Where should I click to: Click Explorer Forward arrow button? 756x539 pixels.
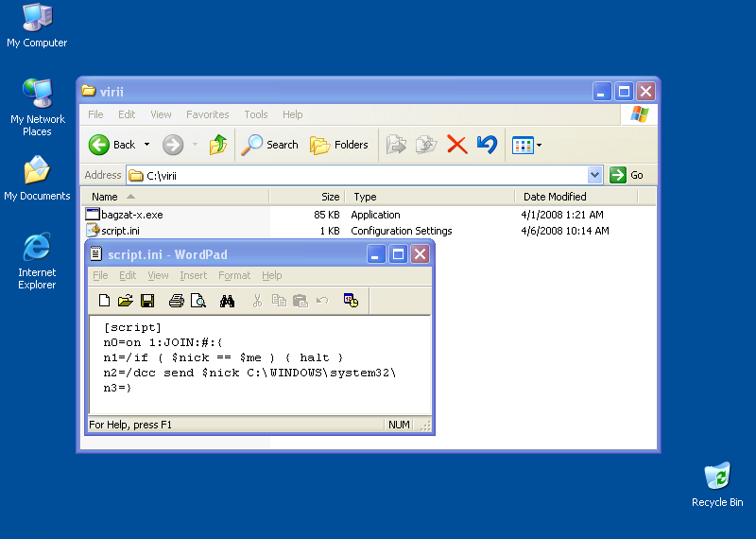[173, 145]
